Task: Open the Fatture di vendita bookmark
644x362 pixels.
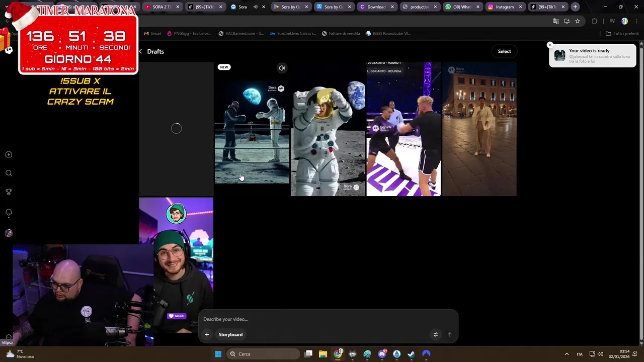Action: [x=341, y=34]
